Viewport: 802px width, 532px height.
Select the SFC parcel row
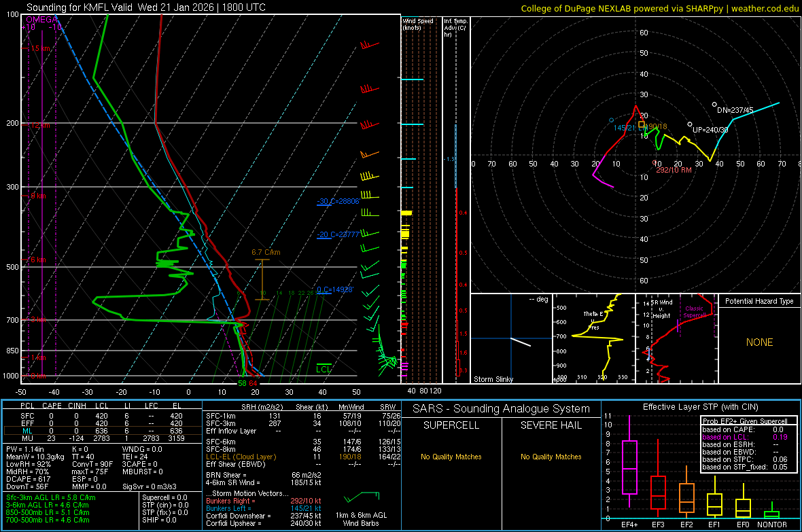point(103,416)
